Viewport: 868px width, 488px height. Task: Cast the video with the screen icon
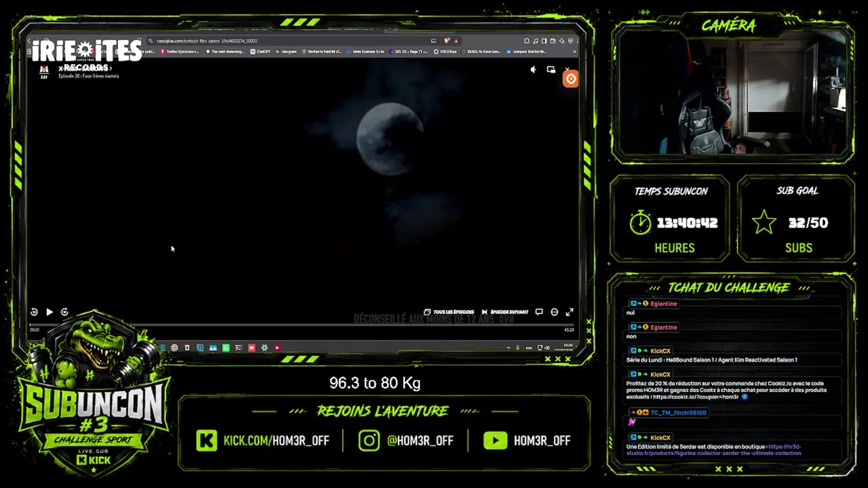click(x=551, y=69)
